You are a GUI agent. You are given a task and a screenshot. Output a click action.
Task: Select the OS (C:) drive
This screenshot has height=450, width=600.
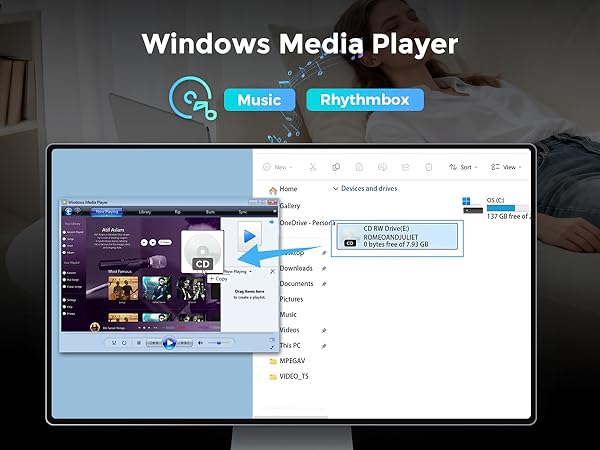tap(496, 208)
